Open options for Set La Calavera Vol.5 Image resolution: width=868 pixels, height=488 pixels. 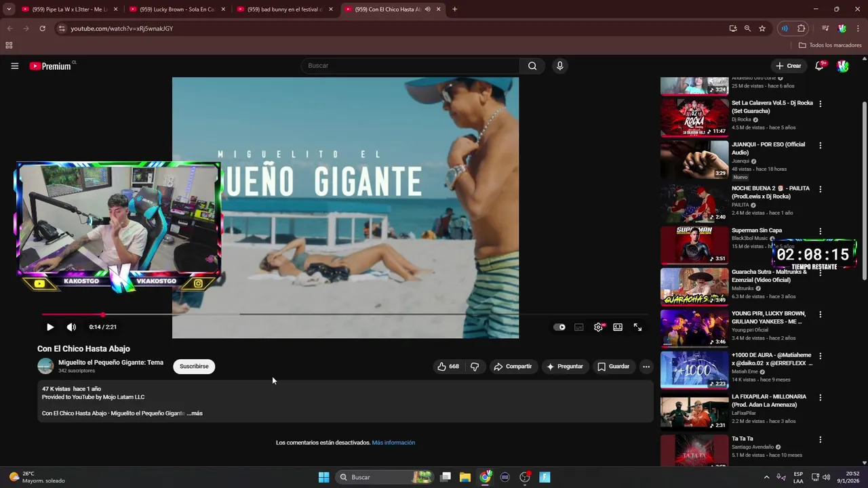[x=821, y=104]
